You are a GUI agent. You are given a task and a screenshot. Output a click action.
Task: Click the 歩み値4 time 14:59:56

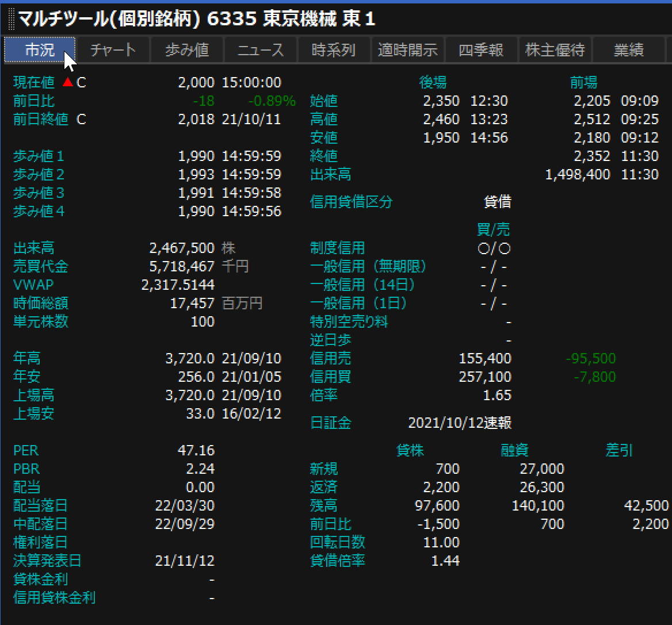click(x=251, y=211)
